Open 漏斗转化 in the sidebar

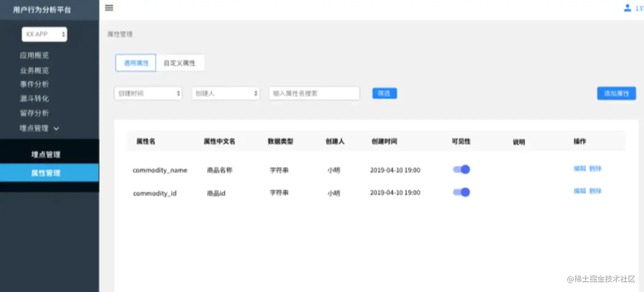point(34,98)
